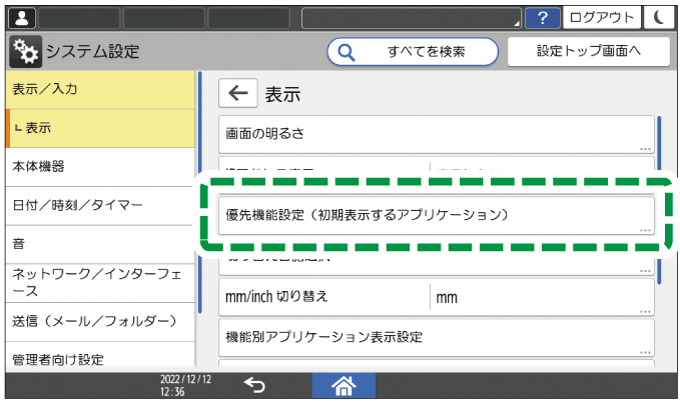
Task: Tap the user login icon
Action: 22,18
